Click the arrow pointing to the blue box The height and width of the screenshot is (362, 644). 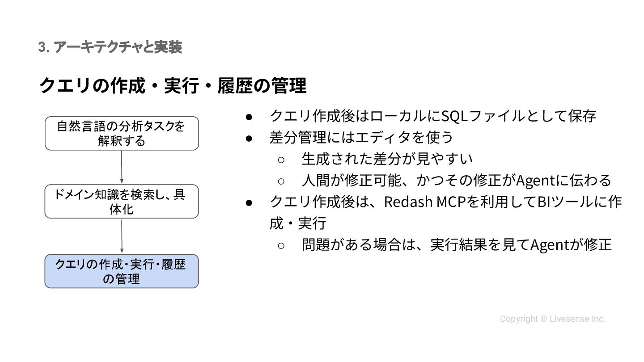[x=122, y=236]
